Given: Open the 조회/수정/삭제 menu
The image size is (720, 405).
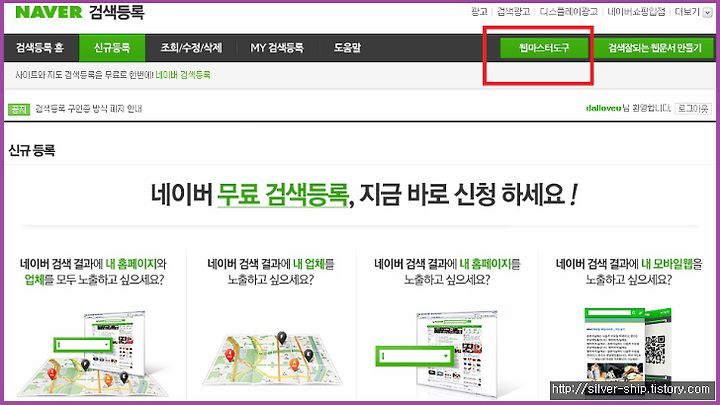Looking at the screenshot, I should [x=191, y=48].
